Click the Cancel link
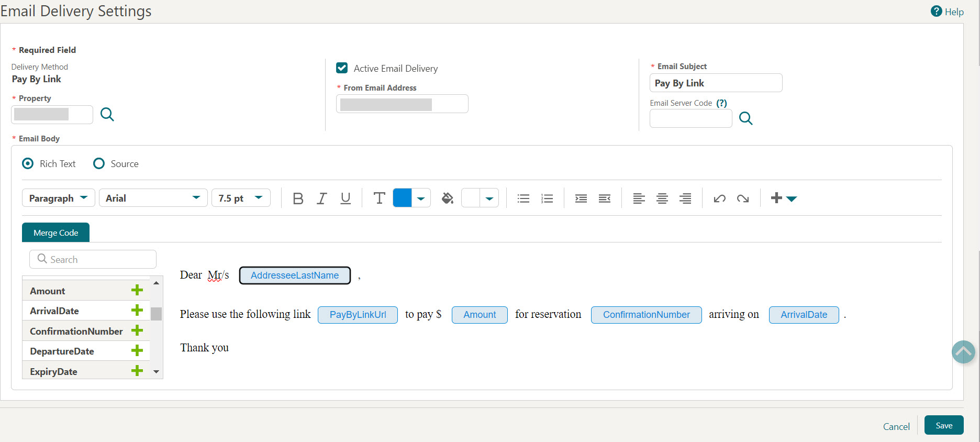Screen dimensions: 980x442 [x=896, y=426]
